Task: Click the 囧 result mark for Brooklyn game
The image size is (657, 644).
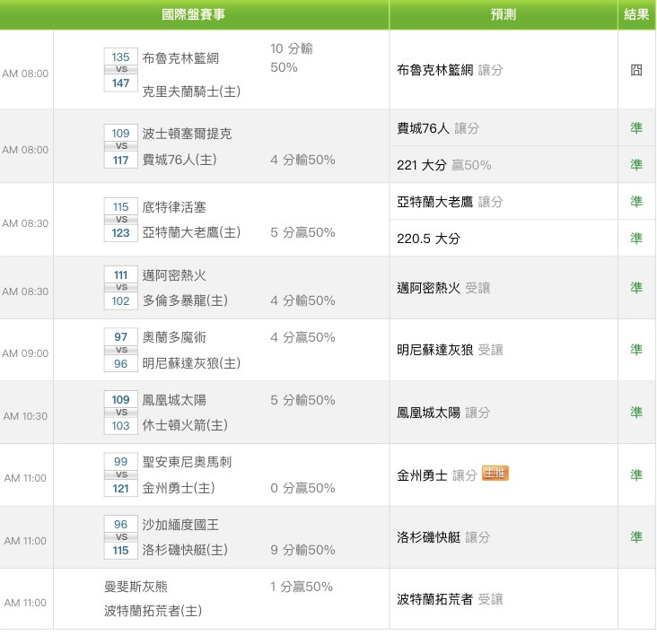Action: tap(636, 70)
